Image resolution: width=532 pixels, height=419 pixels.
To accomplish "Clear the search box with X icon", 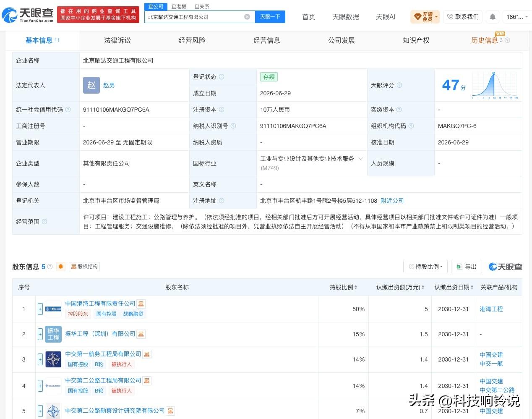I will pyautogui.click(x=247, y=17).
